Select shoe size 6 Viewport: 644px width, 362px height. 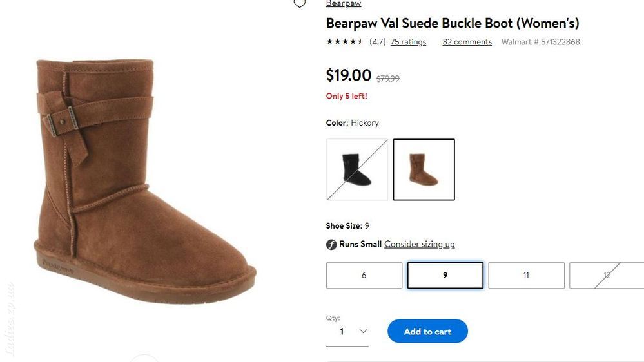pos(364,276)
